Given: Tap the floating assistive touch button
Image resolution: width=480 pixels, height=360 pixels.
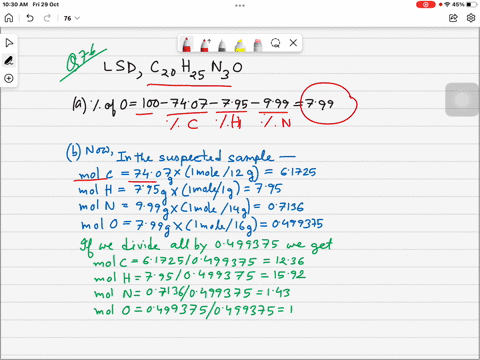Looking at the screenshot, I should 462,100.
